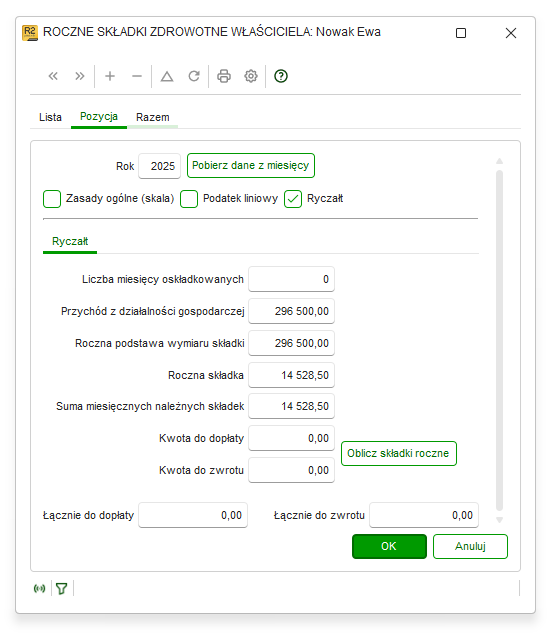This screenshot has height=642, width=558.
Task: Refresh data with the circular arrow icon
Action: coord(194,76)
